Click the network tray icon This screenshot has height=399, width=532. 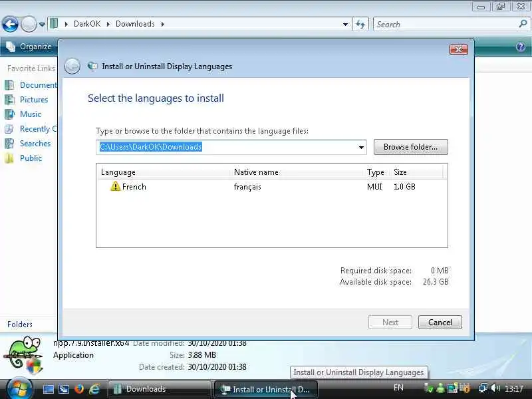point(483,388)
